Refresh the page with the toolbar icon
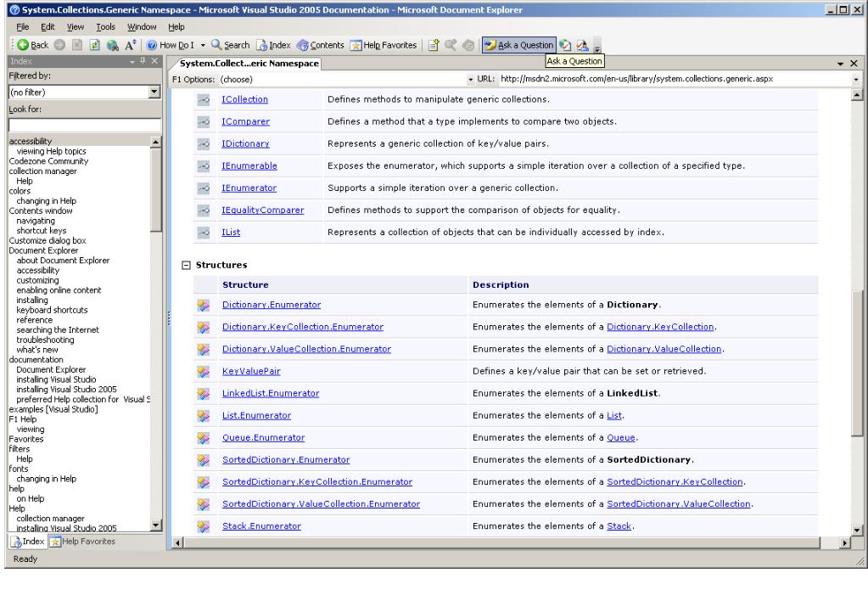Viewport: 868px width, 601px height. point(95,46)
